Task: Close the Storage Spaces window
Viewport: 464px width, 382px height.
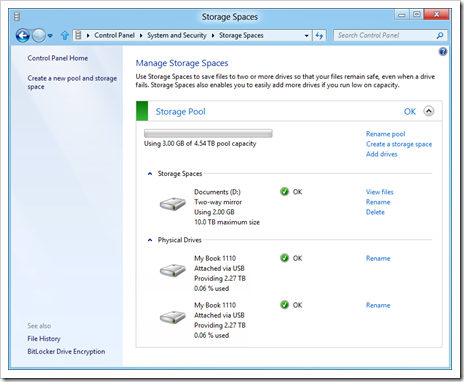Action: pos(437,15)
